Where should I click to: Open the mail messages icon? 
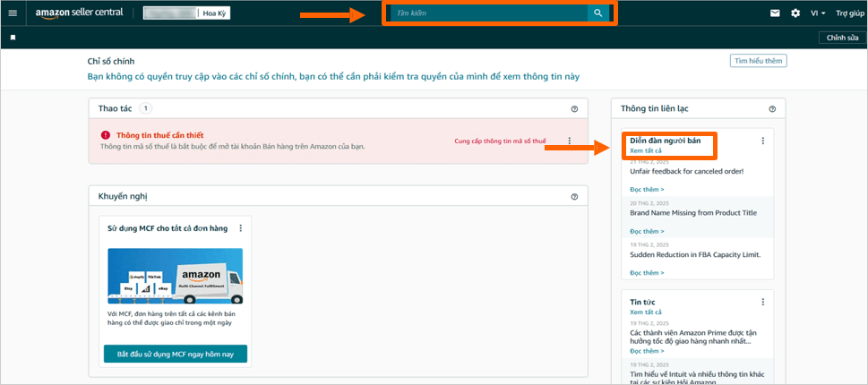click(x=775, y=13)
